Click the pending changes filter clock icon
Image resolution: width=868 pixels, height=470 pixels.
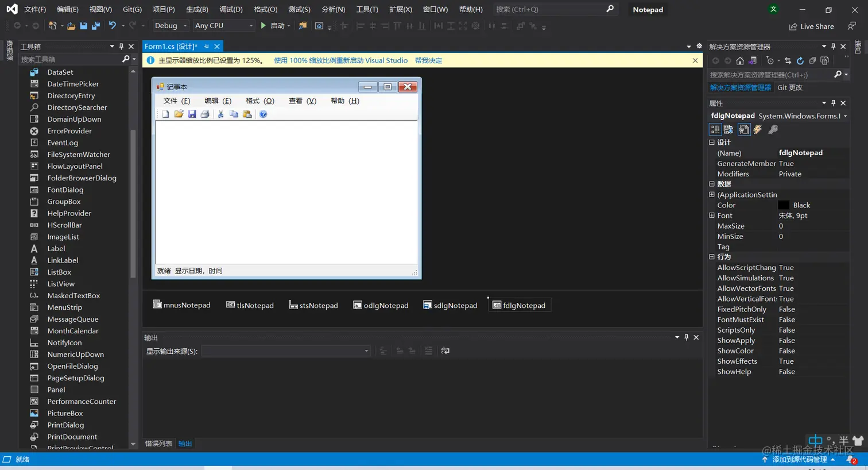[770, 60]
